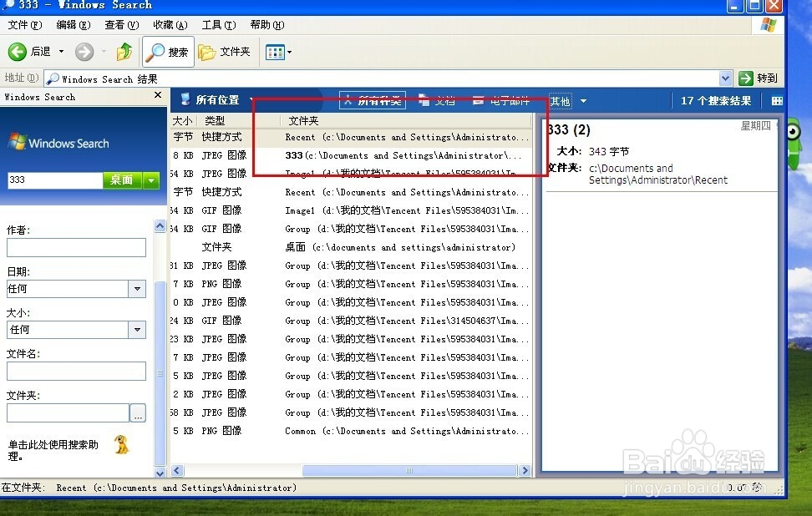This screenshot has width=812, height=516.
Task: Open dropdown arrow beside 桌面 button
Action: pyautogui.click(x=151, y=180)
